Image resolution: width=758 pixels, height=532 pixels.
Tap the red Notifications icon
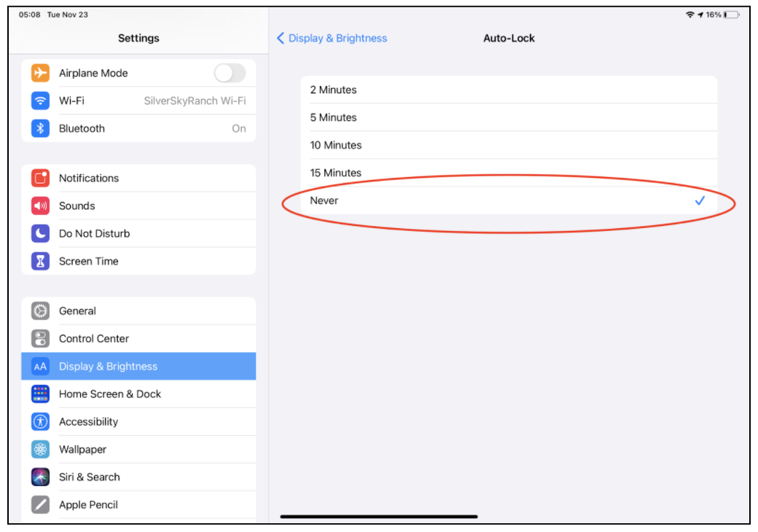[40, 178]
